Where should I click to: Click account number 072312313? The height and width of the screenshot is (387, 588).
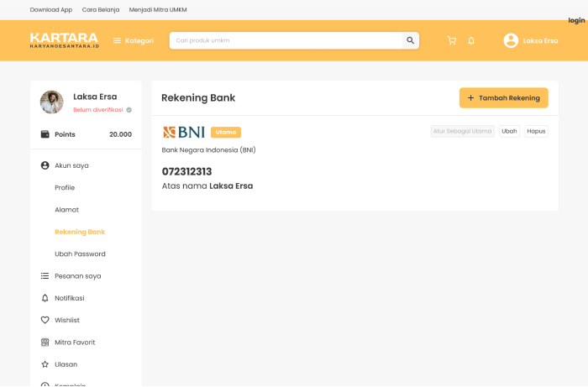click(186, 171)
